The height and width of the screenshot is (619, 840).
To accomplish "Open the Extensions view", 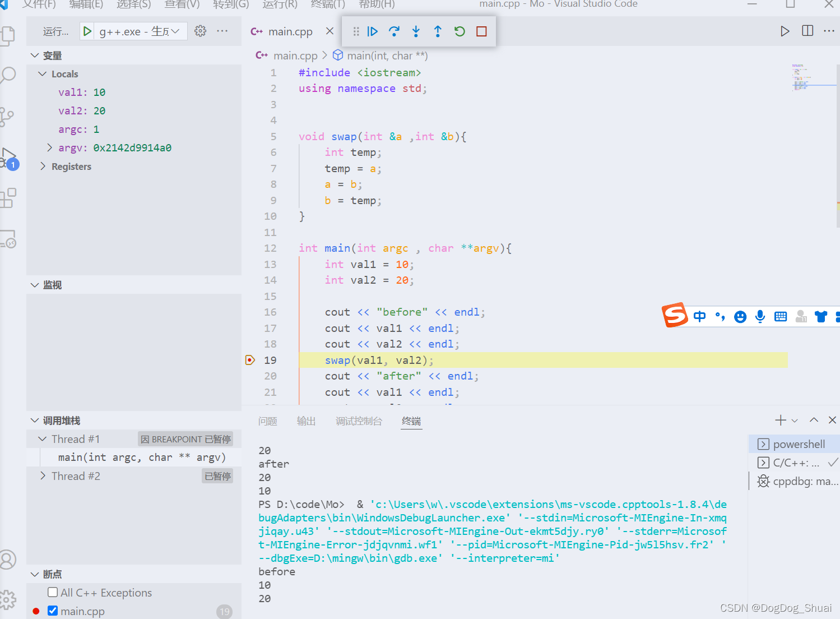I will click(7, 198).
